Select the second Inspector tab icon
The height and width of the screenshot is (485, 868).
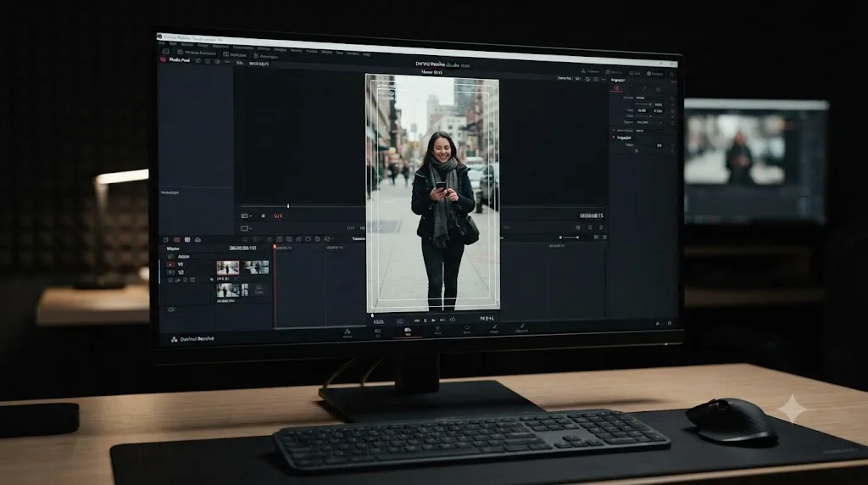[x=644, y=88]
